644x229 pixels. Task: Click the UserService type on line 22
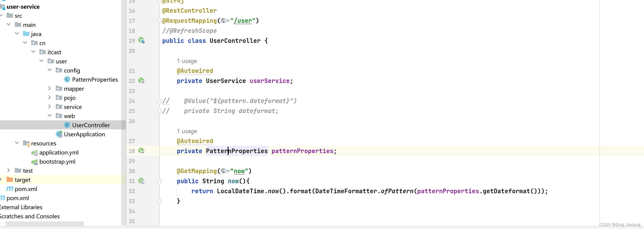tap(226, 81)
